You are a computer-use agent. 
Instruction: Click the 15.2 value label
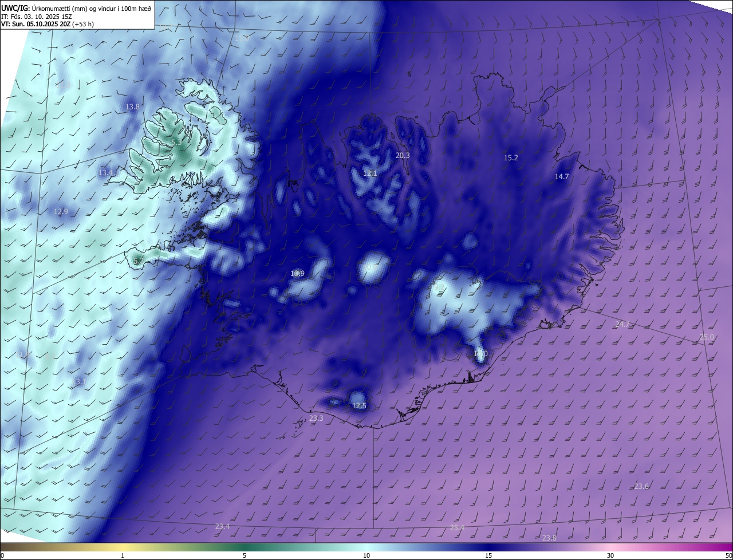[x=511, y=157]
